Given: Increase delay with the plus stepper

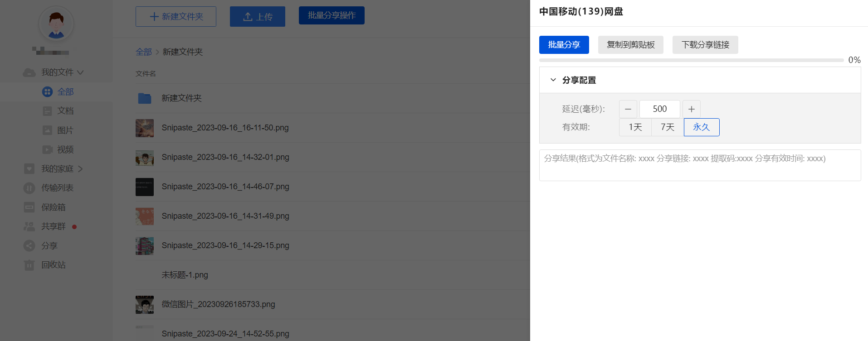Looking at the screenshot, I should tap(691, 109).
